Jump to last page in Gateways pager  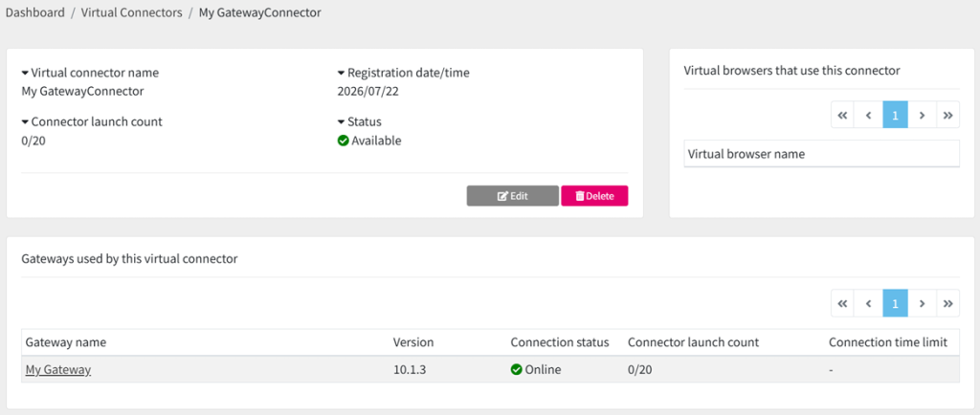click(x=947, y=304)
